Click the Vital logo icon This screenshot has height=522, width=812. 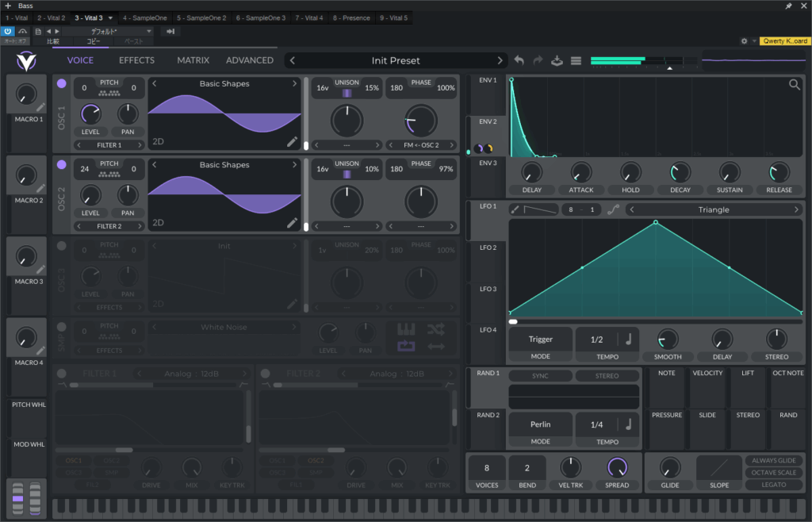pos(25,60)
